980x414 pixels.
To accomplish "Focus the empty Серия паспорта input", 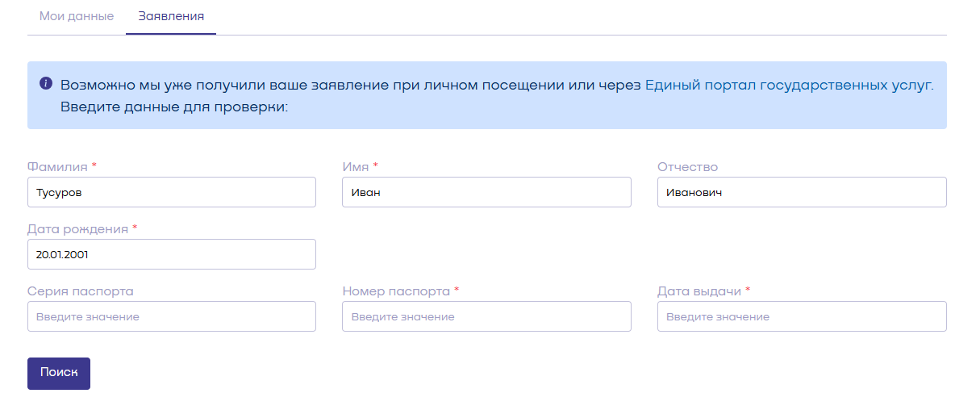I will pyautogui.click(x=172, y=316).
